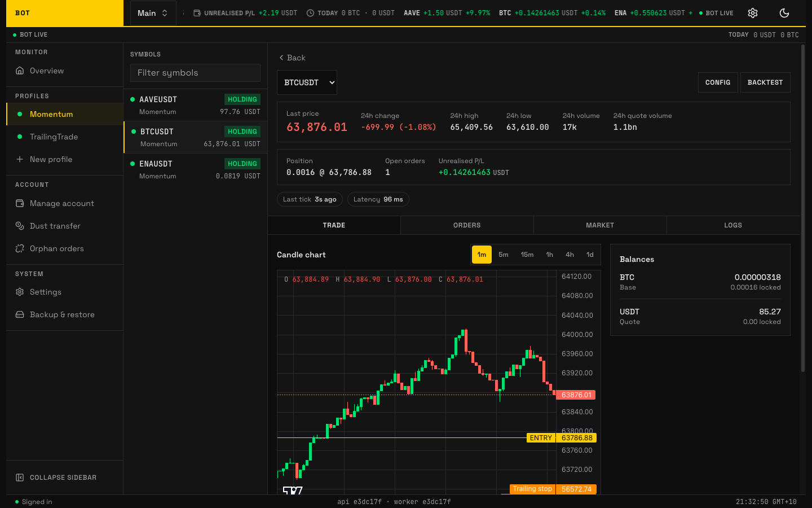Viewport: 812px width, 508px height.
Task: Open settings gear in top bar
Action: [x=753, y=13]
